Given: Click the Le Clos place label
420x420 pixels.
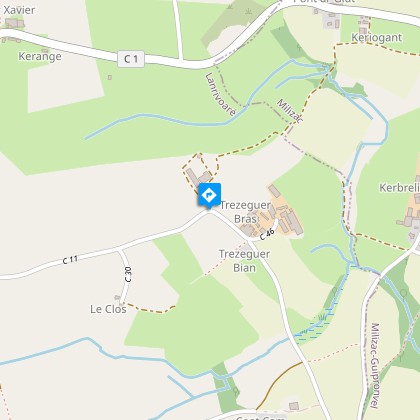Looking at the screenshot, I should (108, 309).
